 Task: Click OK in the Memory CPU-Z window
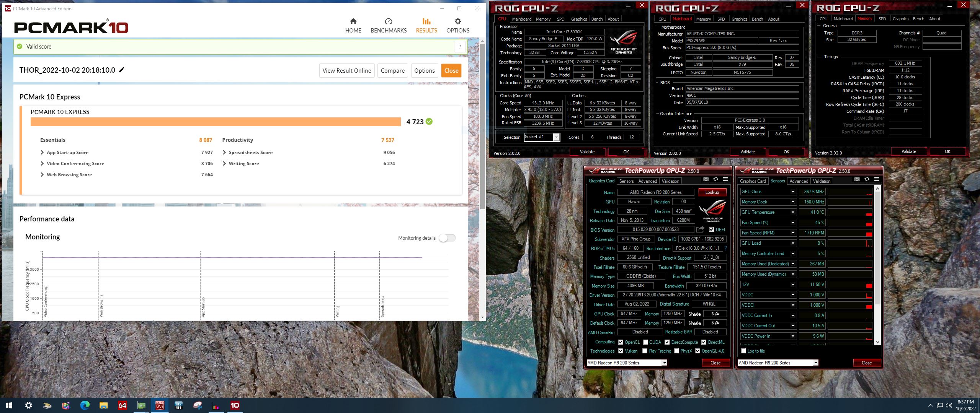pos(947,151)
